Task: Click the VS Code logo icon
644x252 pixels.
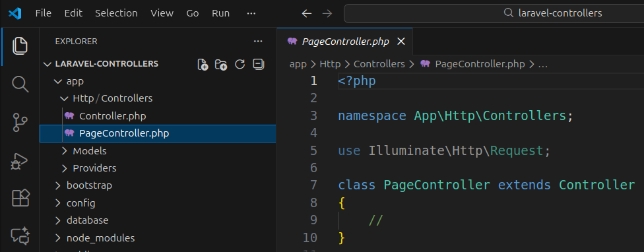Action: 15,13
